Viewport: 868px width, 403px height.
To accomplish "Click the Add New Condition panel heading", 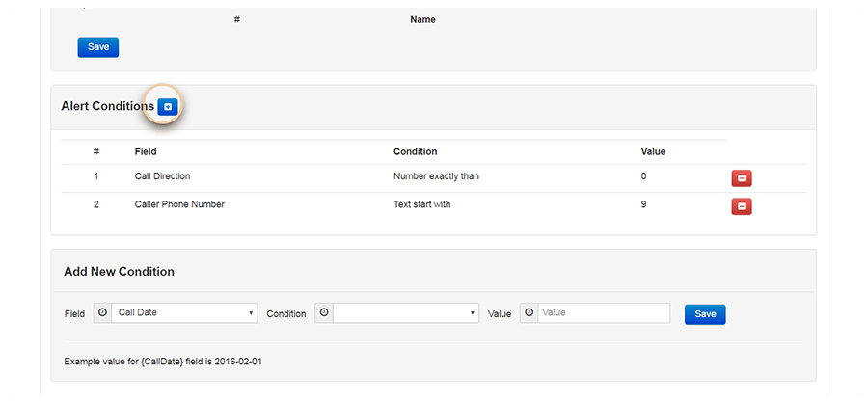I will 119,272.
